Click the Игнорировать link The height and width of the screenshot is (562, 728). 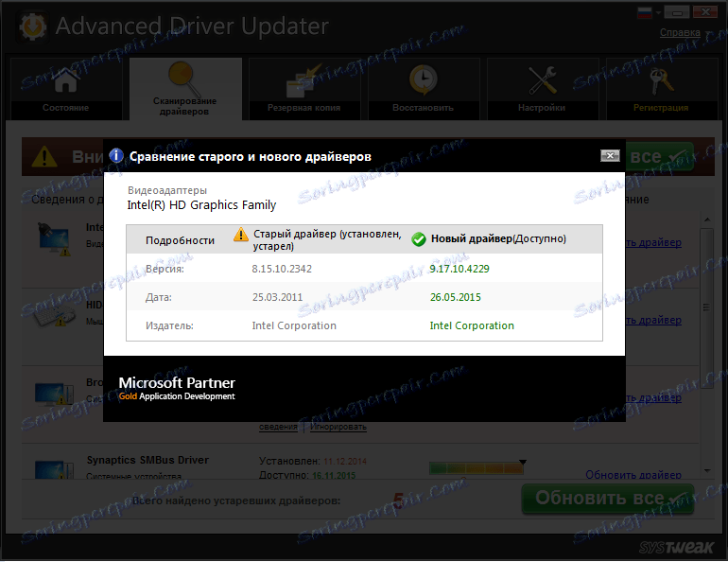tap(338, 427)
